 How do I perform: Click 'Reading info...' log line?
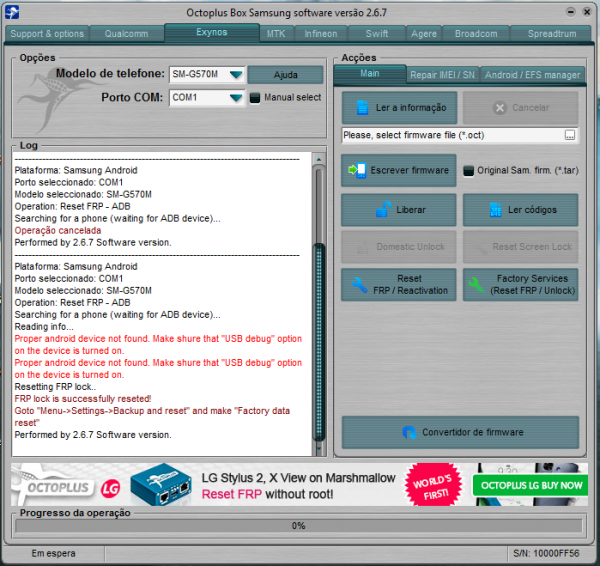[x=44, y=326]
